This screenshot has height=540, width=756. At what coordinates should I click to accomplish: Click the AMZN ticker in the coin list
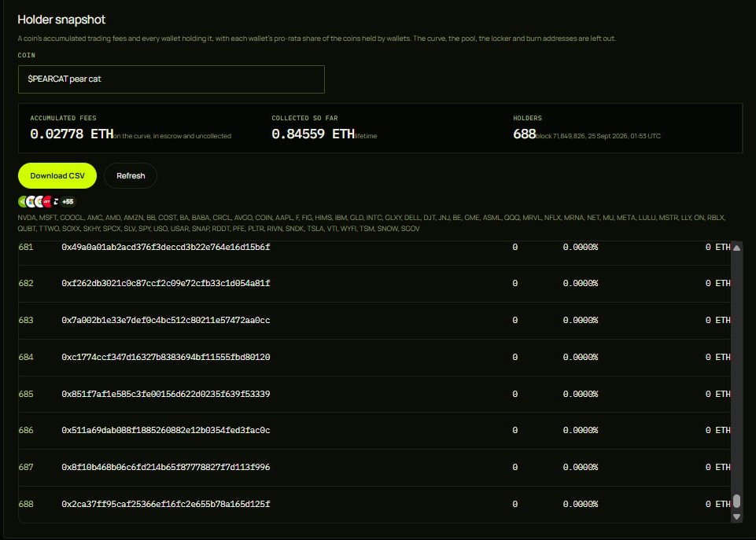[x=133, y=218]
